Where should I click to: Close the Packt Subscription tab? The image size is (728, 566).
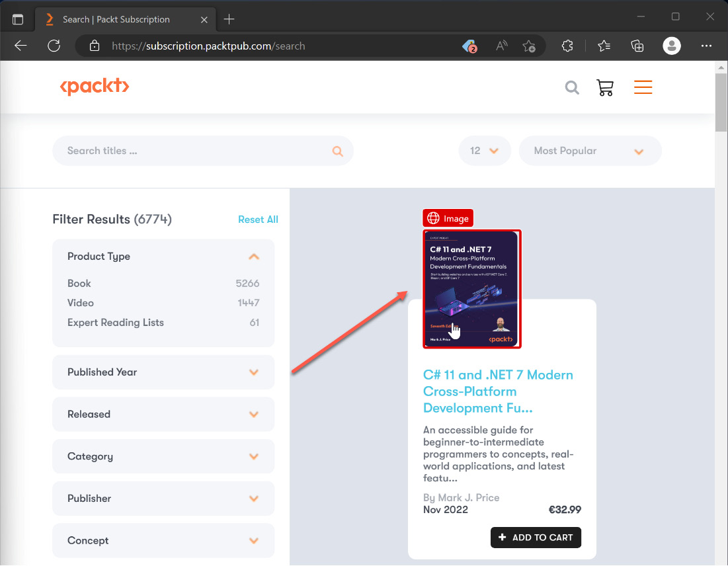click(x=204, y=19)
